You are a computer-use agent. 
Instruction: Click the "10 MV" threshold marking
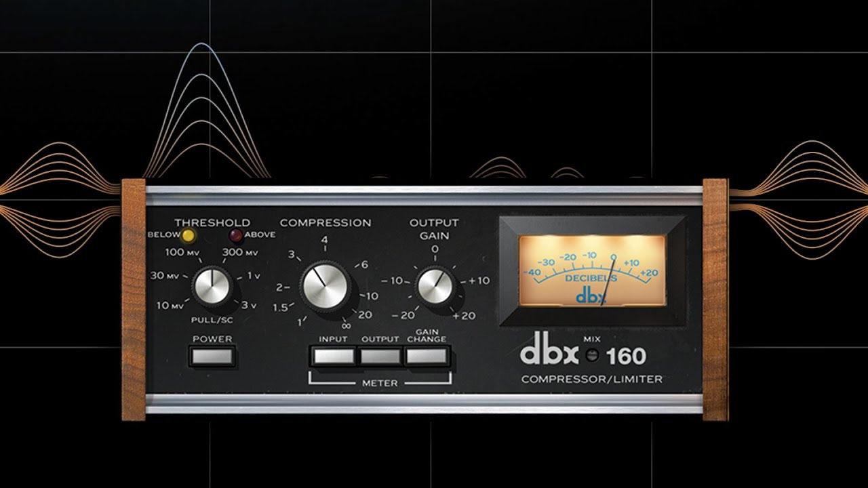point(170,306)
